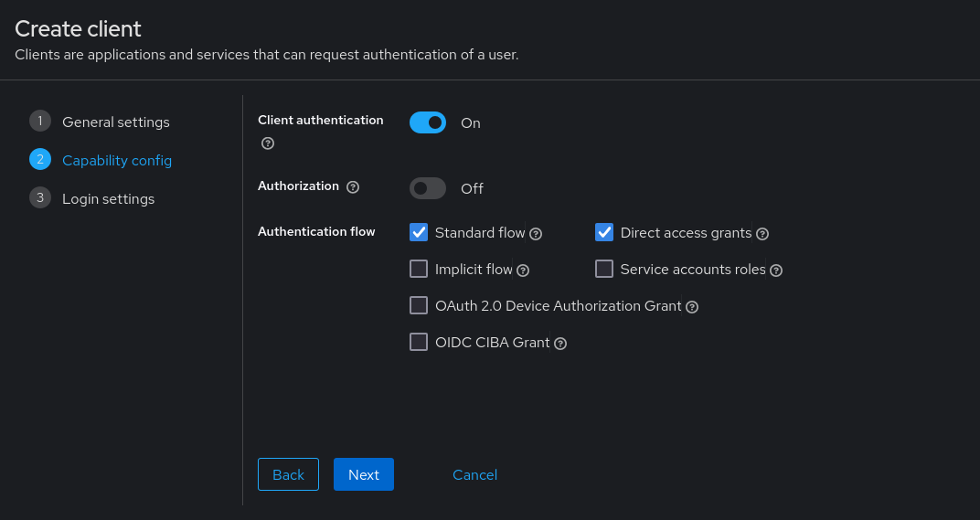Click the Implicit flow help icon
980x520 pixels.
pyautogui.click(x=523, y=271)
